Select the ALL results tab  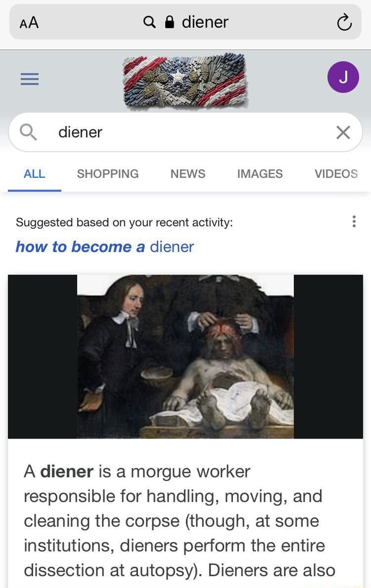pyautogui.click(x=34, y=174)
